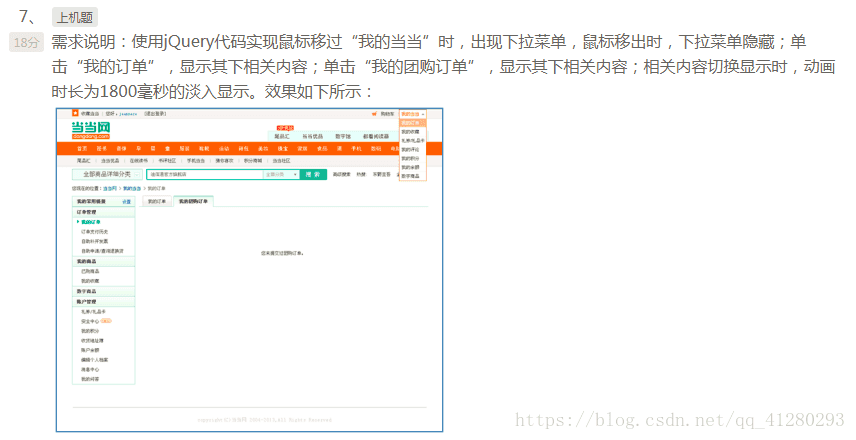Viewport: 856px width, 440px height.
Task: Click 账户余额 in the sidebar
Action: tap(90, 350)
